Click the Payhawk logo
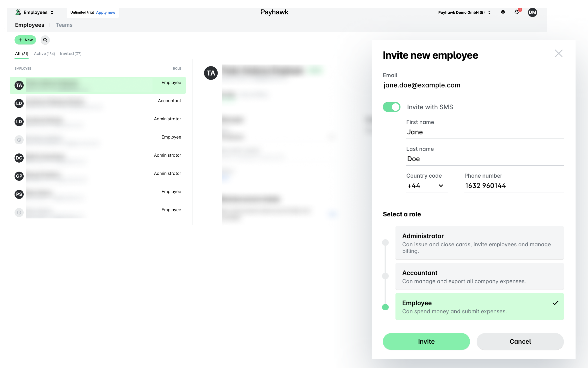The width and height of the screenshot is (588, 368). (x=274, y=12)
